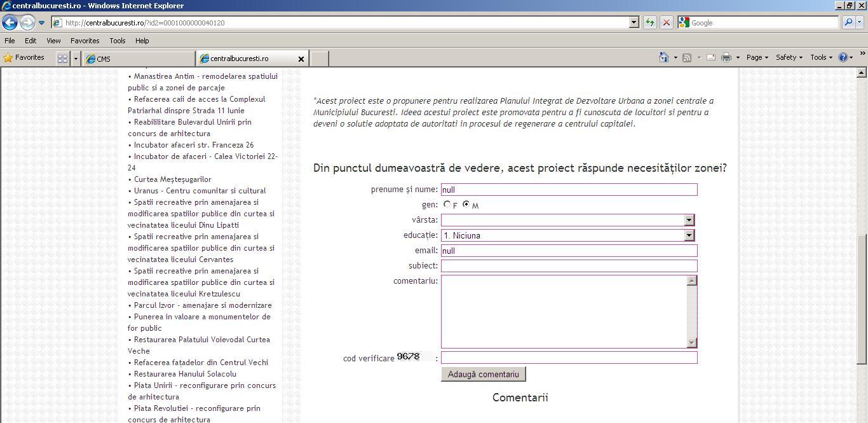Viewport: 868px width, 423px height.
Task: Close the centralbucuresti.ro tab
Action: pyautogui.click(x=301, y=59)
